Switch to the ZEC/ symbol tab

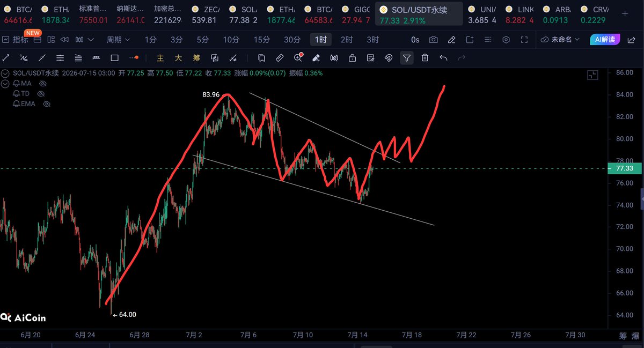(204, 15)
